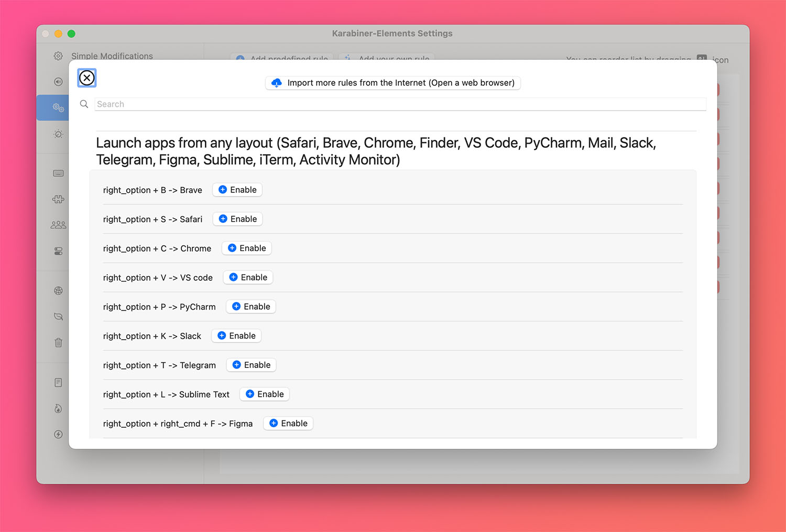Viewport: 786px width, 532px height.
Task: Enable the right_option + K Slack rule
Action: (236, 336)
